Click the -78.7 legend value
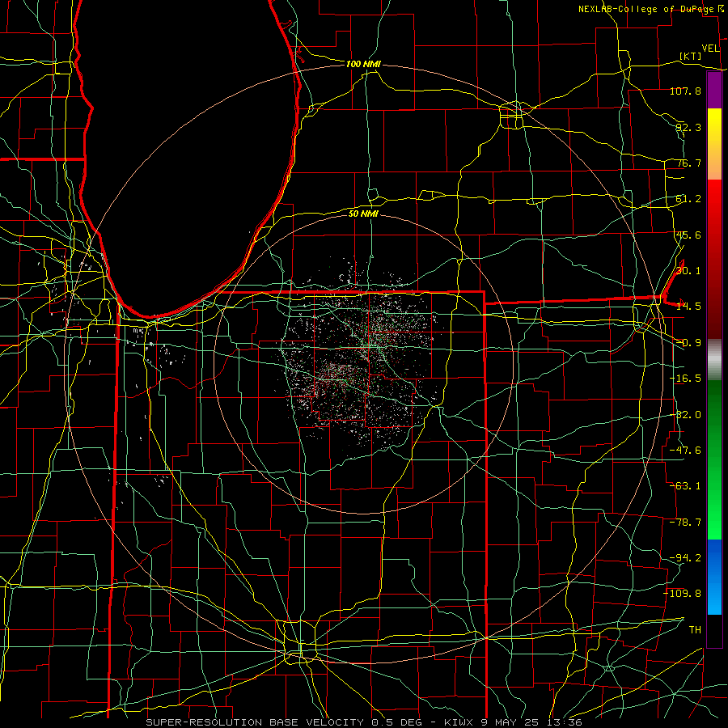The image size is (728, 728). pyautogui.click(x=685, y=523)
